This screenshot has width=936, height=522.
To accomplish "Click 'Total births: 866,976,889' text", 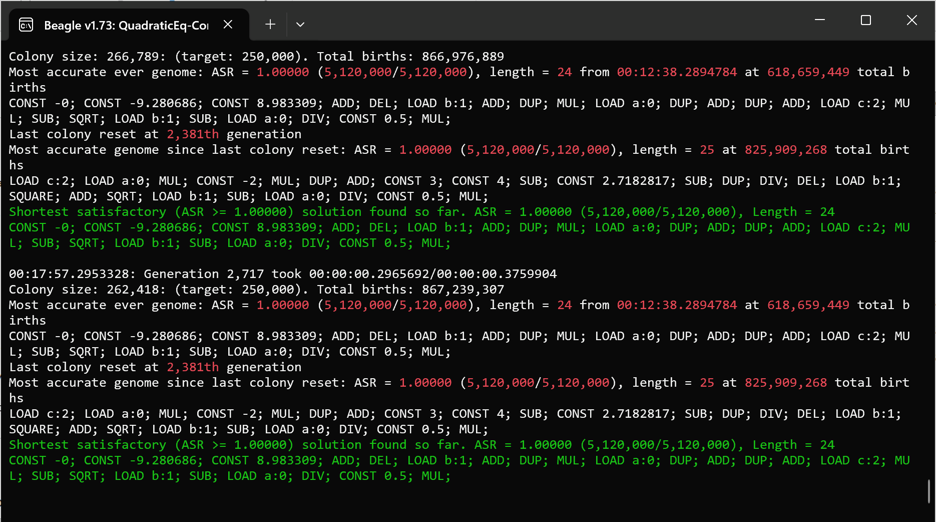I will [410, 57].
